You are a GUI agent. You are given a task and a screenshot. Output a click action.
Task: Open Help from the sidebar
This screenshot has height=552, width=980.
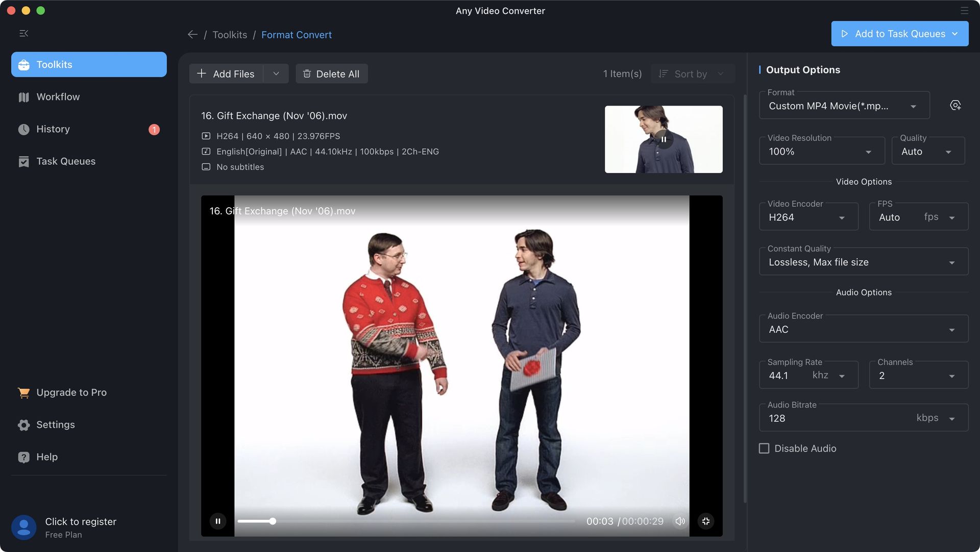47,457
